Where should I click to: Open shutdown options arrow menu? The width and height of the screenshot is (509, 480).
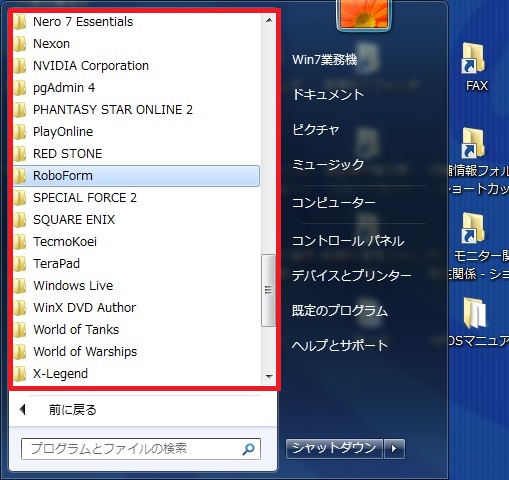tap(394, 449)
